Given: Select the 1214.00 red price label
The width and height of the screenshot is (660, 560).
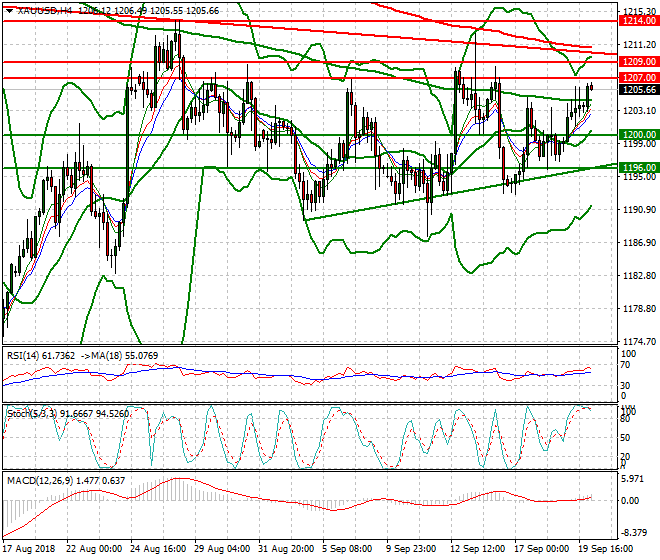Looking at the screenshot, I should 639,21.
